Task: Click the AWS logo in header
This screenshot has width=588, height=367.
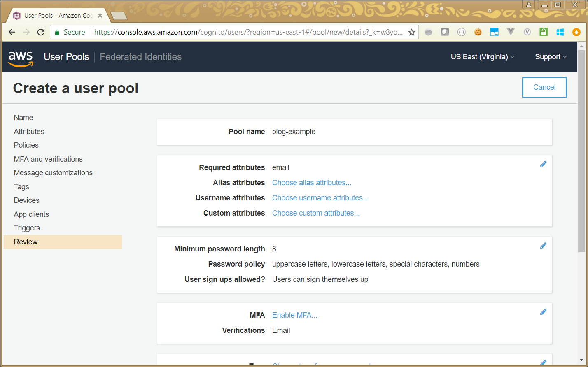Action: tap(21, 58)
